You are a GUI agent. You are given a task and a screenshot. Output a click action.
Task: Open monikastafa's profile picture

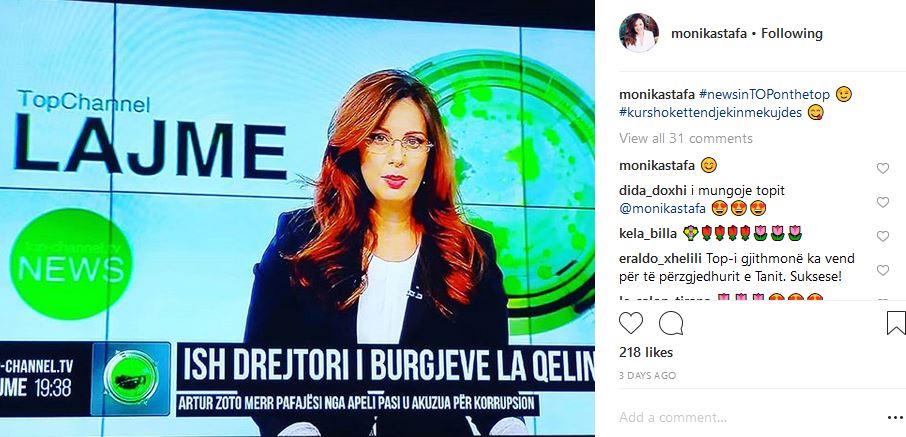638,33
